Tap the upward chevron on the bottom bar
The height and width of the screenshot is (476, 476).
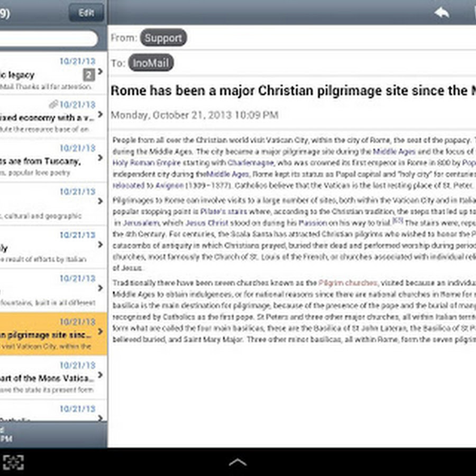(238, 461)
